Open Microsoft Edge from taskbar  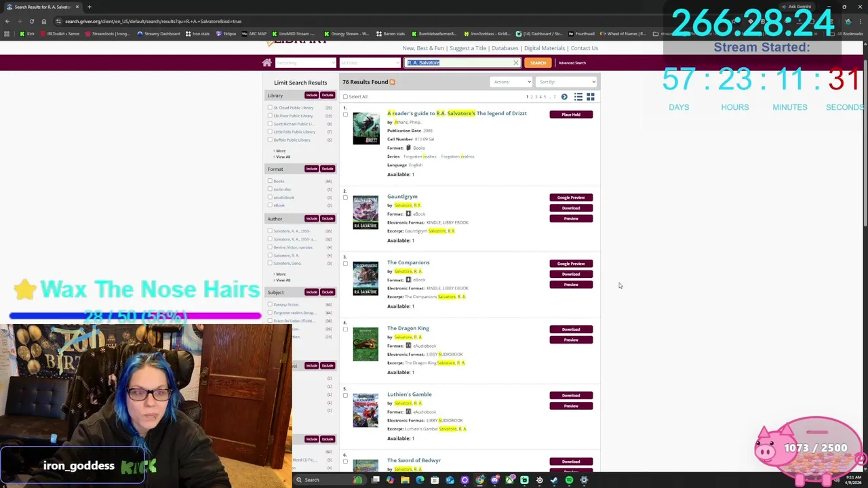coord(420,480)
